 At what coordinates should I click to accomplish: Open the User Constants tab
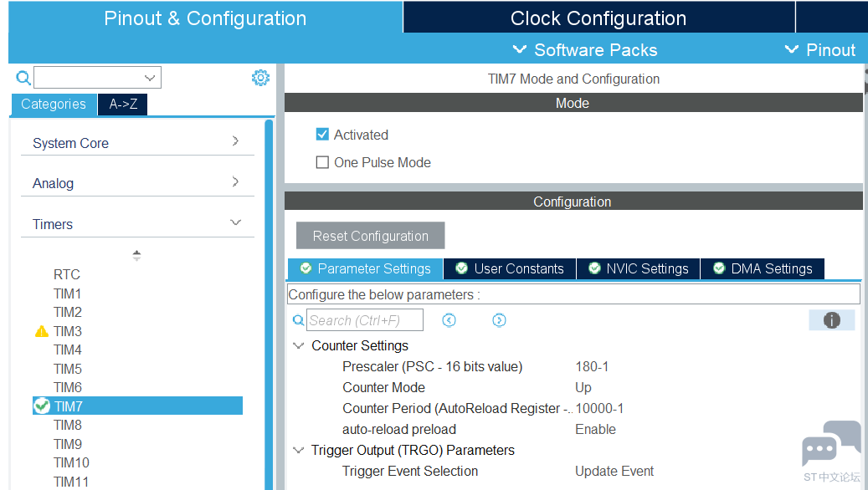(x=509, y=268)
